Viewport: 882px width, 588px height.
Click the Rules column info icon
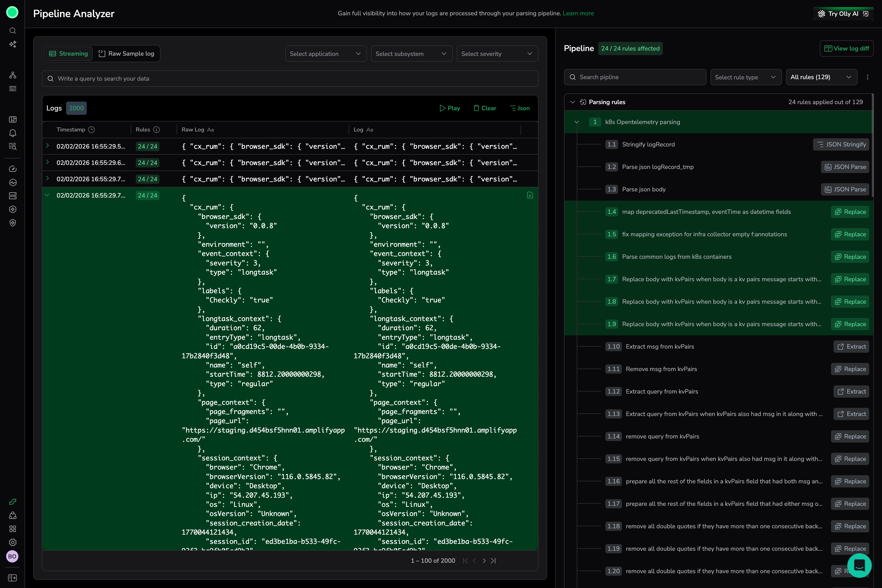(x=157, y=130)
